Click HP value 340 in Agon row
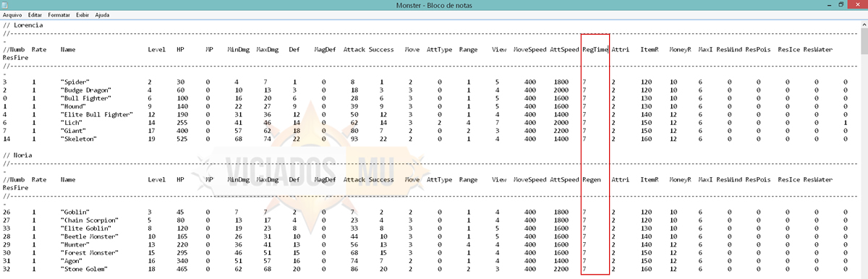Image resolution: width=868 pixels, height=279 pixels. click(x=182, y=260)
